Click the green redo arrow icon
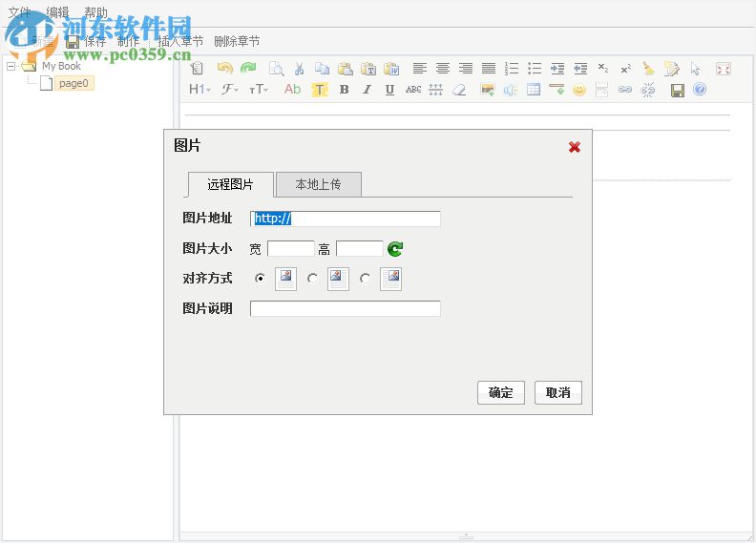This screenshot has height=543, width=756. point(248,69)
